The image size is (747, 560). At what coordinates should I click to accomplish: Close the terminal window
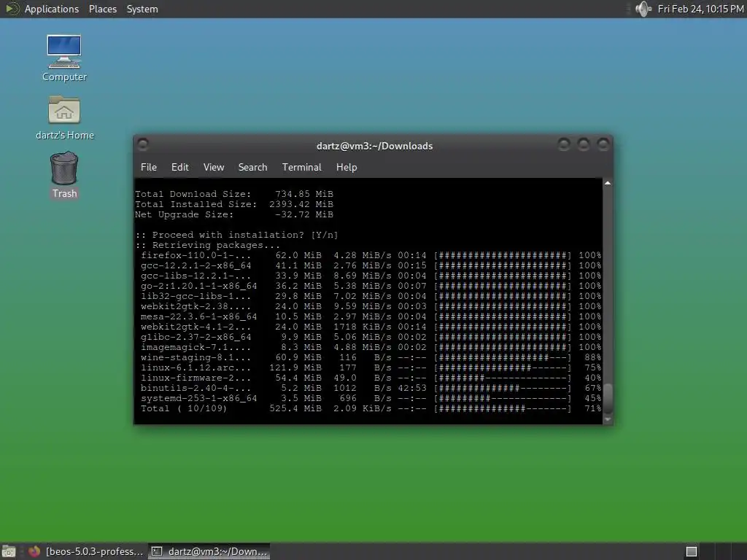pos(603,144)
